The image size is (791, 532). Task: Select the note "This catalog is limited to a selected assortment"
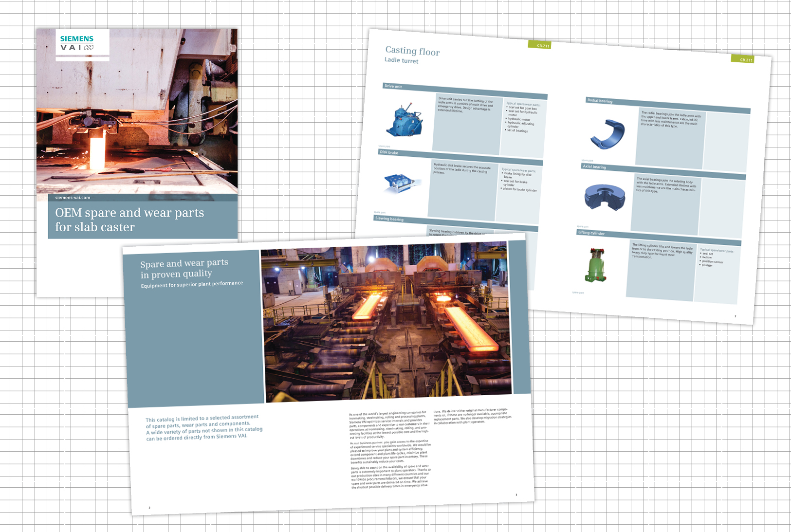pos(204,427)
